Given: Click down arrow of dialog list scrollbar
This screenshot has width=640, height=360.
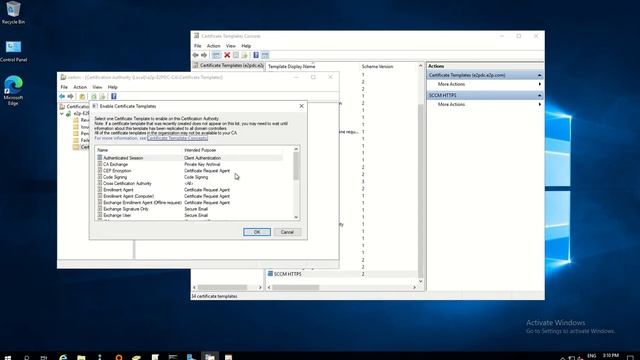Looking at the screenshot, I should [x=296, y=217].
